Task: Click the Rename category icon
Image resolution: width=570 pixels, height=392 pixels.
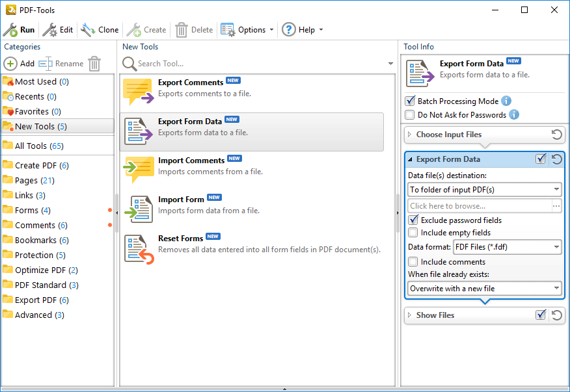Action: tap(46, 64)
